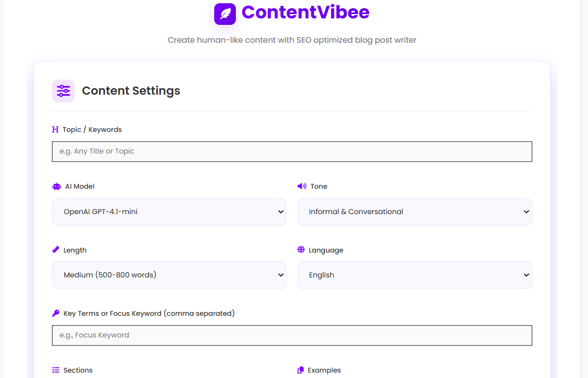Image resolution: width=588 pixels, height=378 pixels.
Task: Click the SEO optimized blog tagline text
Action: point(292,40)
